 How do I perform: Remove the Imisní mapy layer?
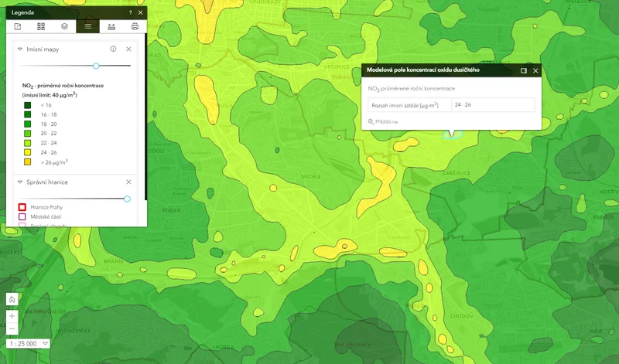click(128, 49)
